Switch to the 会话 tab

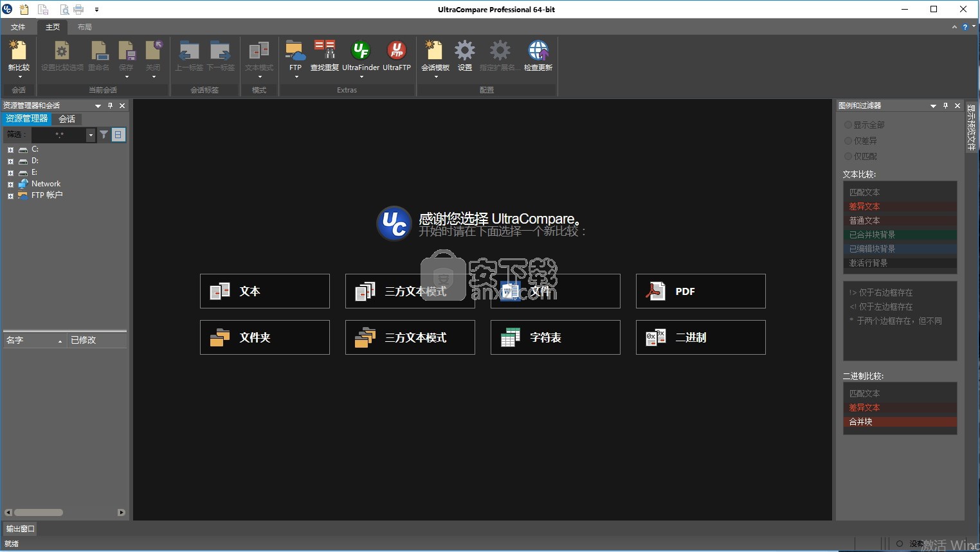(67, 119)
